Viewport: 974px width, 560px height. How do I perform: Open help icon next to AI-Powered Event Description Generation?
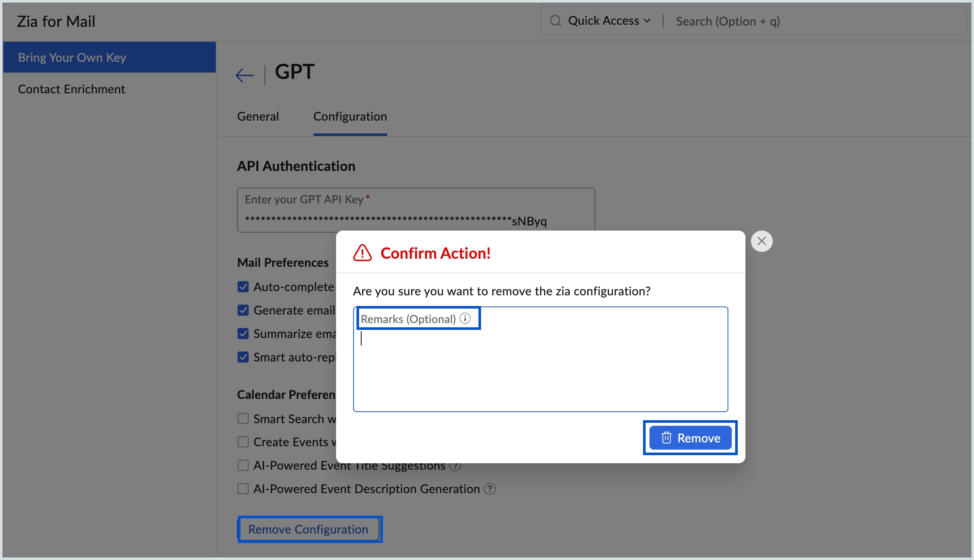coord(490,489)
